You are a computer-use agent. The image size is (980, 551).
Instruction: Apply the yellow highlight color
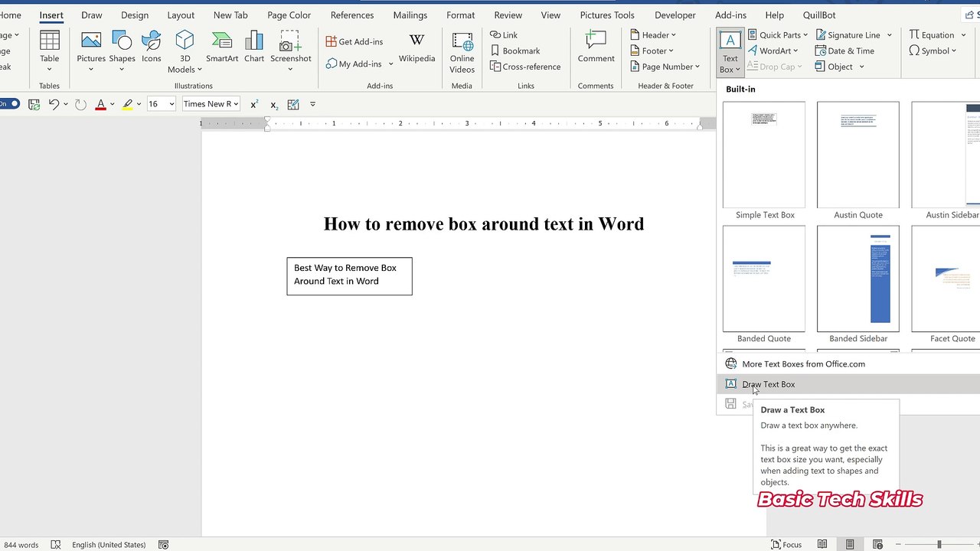128,104
